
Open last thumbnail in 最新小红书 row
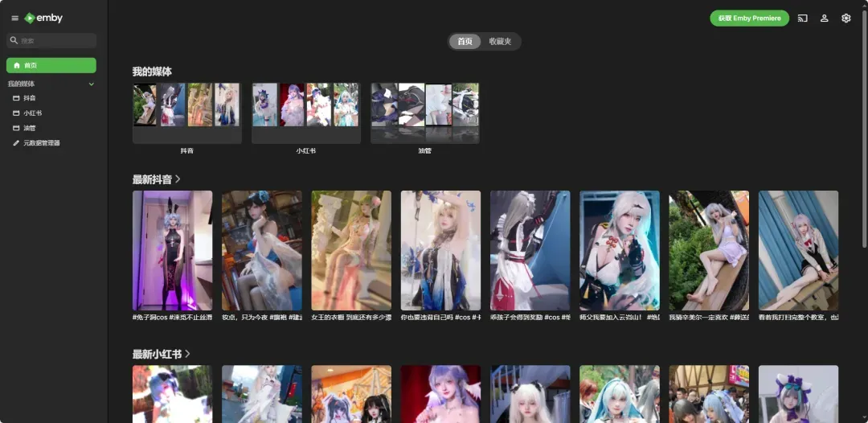point(798,394)
